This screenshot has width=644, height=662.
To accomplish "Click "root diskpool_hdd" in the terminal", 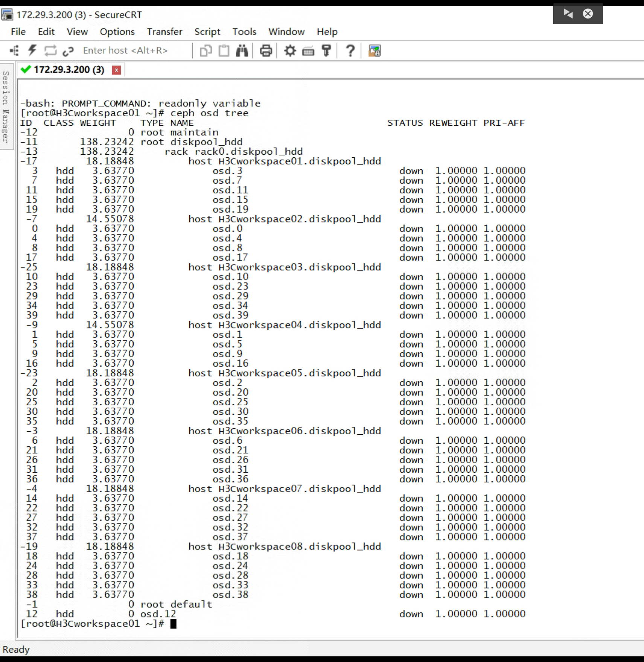I will coord(192,142).
